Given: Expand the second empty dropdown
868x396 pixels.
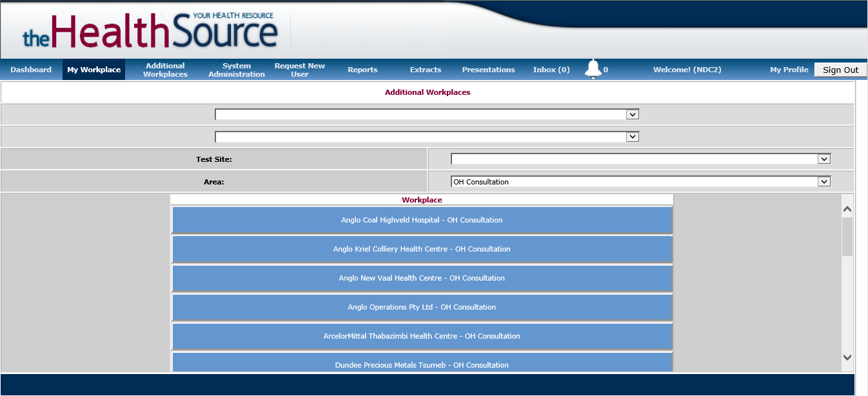Looking at the screenshot, I should coord(427,137).
